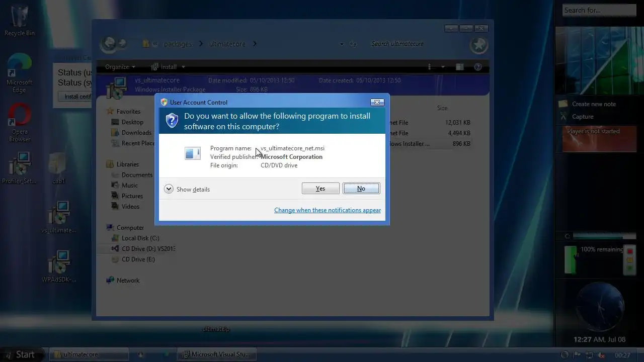644x362 pixels.
Task: Click the Search ultimatecore field
Action: pos(415,44)
